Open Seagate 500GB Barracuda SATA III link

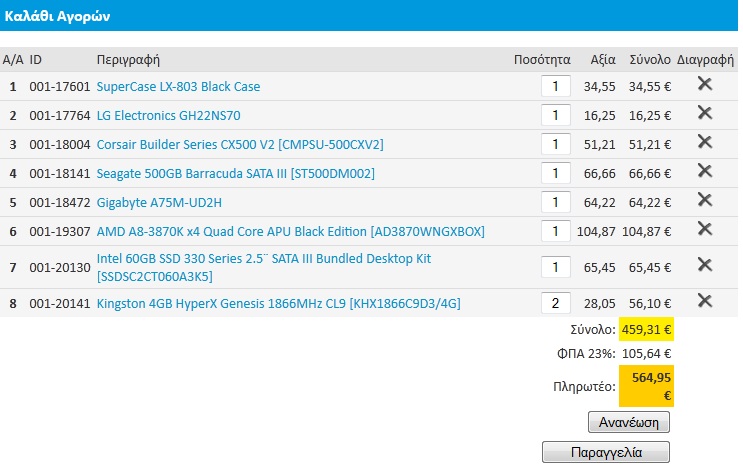(236, 174)
